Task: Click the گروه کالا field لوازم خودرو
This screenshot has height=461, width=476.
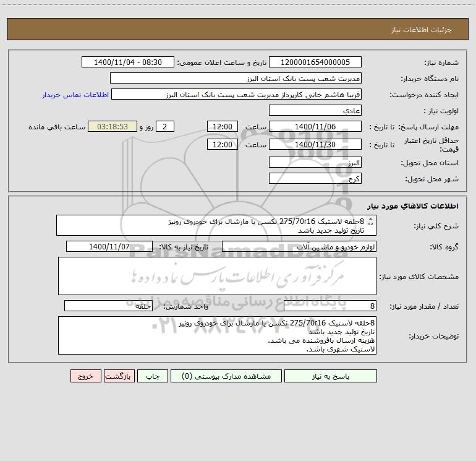Action: 299,246
